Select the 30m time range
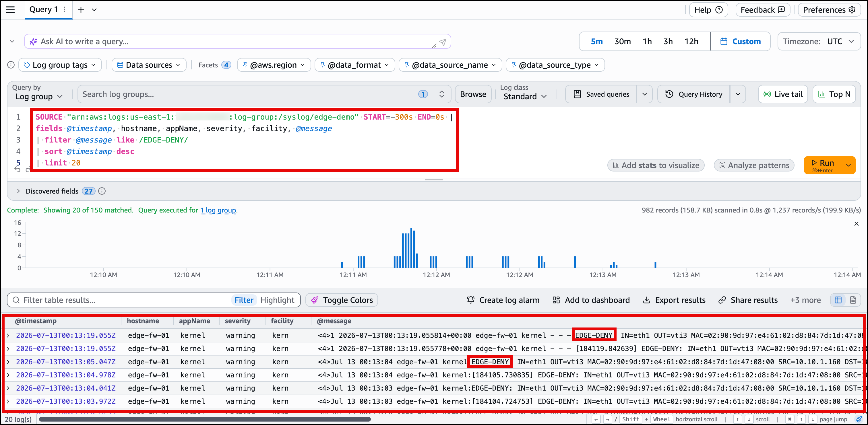 click(622, 41)
